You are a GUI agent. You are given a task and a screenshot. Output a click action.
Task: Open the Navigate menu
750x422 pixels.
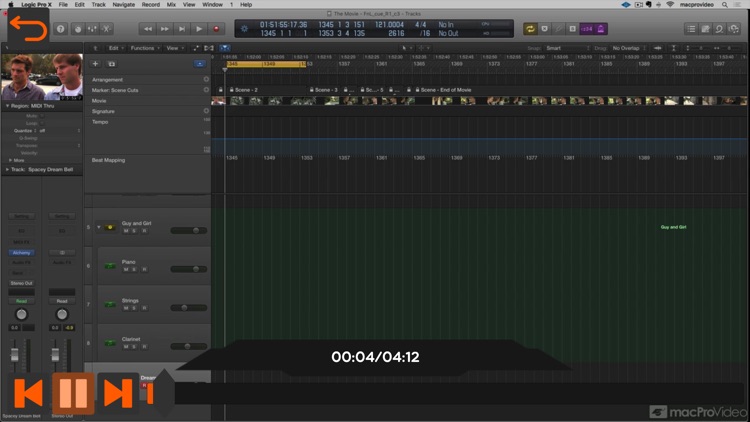click(x=123, y=5)
